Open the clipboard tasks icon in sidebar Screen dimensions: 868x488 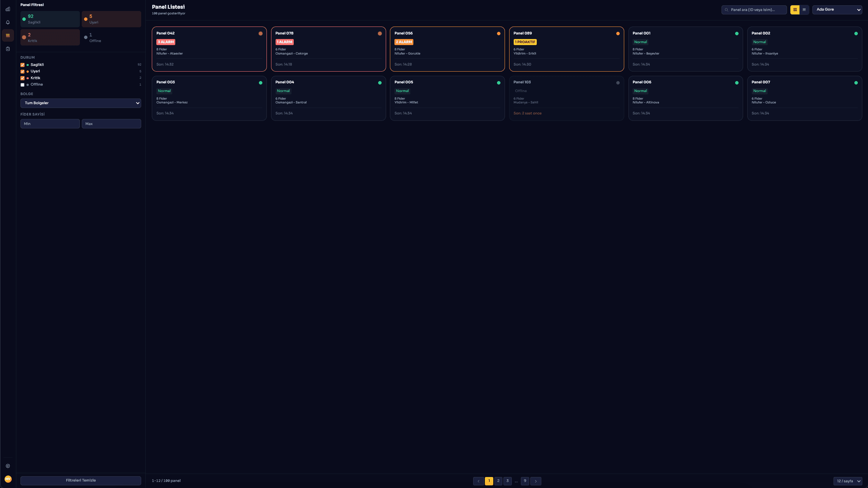tap(8, 48)
